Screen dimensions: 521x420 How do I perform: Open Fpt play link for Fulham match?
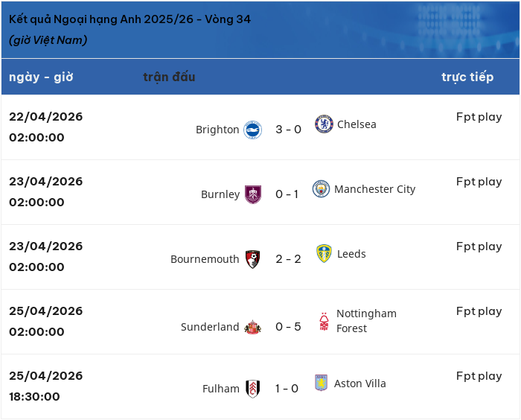pyautogui.click(x=479, y=377)
